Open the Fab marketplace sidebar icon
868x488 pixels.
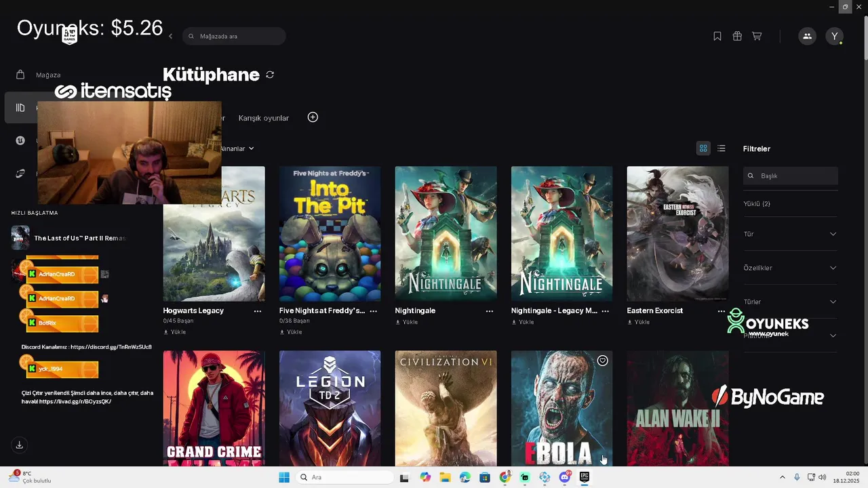tap(20, 174)
